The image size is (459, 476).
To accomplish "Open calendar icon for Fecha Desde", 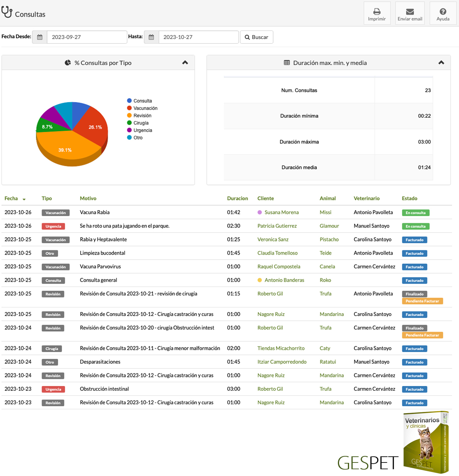I will click(x=40, y=37).
